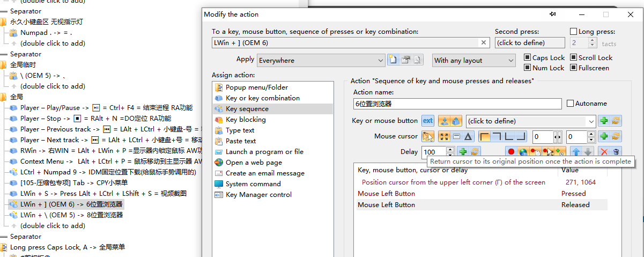Click green plus to add Delay step

(x=463, y=152)
